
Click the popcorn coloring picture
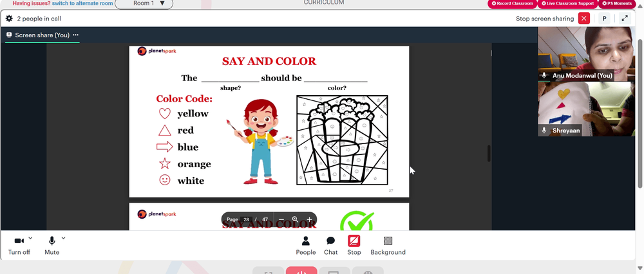pos(342,140)
